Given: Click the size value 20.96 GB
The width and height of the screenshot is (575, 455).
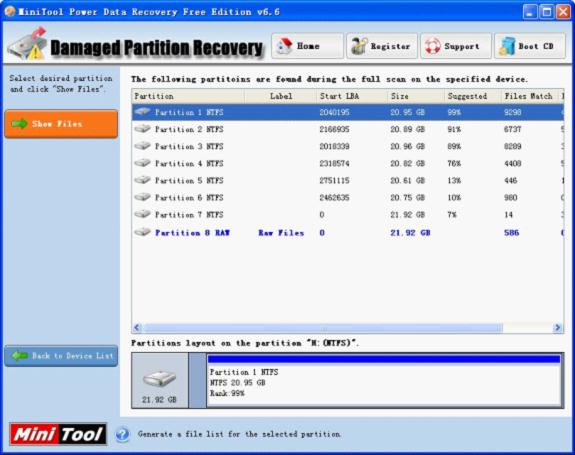Looking at the screenshot, I should click(x=407, y=146).
